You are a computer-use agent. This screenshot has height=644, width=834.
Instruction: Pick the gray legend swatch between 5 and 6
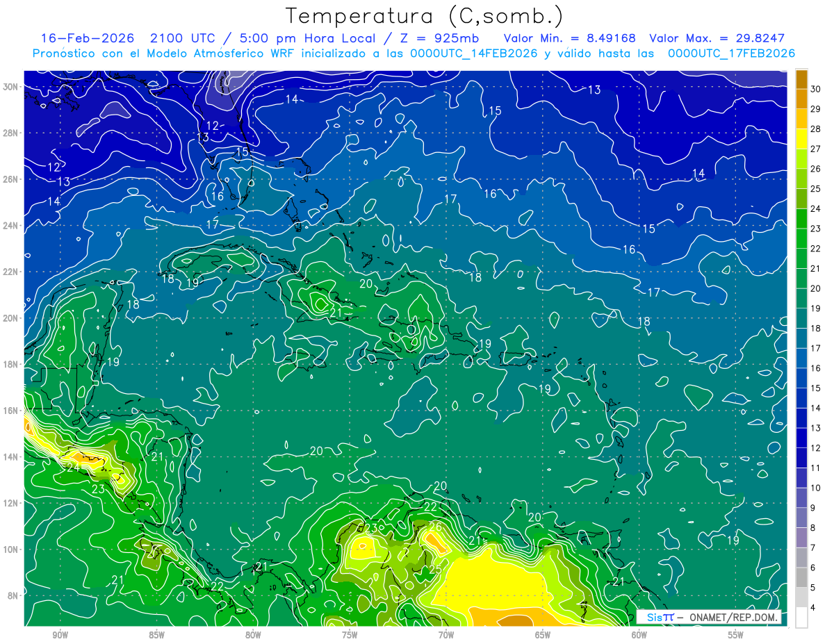[x=801, y=577]
